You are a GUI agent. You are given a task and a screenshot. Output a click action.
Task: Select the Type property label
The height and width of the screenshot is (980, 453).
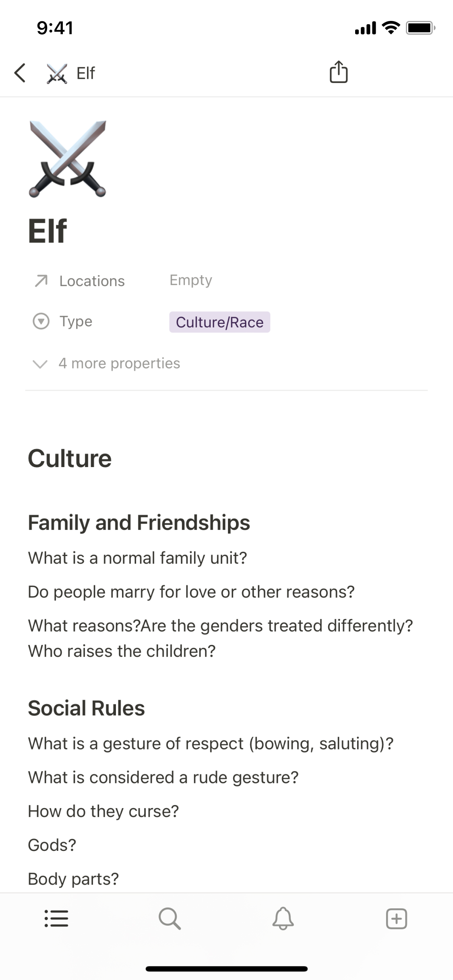76,321
